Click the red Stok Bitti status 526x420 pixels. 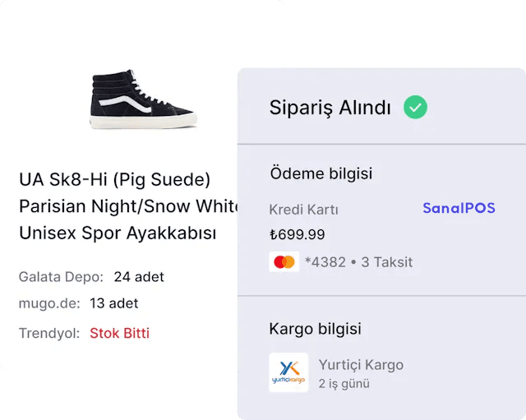point(119,333)
